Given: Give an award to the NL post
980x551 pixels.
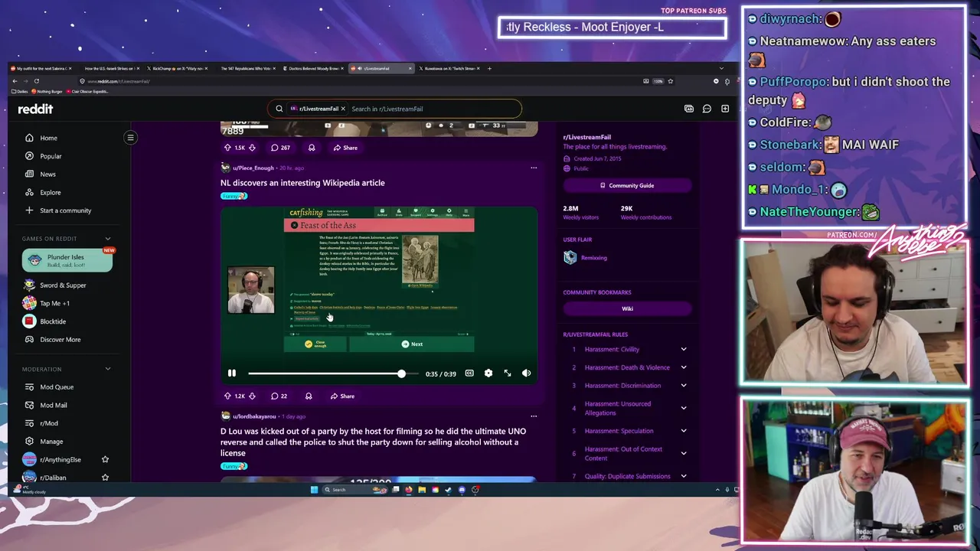Looking at the screenshot, I should click(x=309, y=396).
